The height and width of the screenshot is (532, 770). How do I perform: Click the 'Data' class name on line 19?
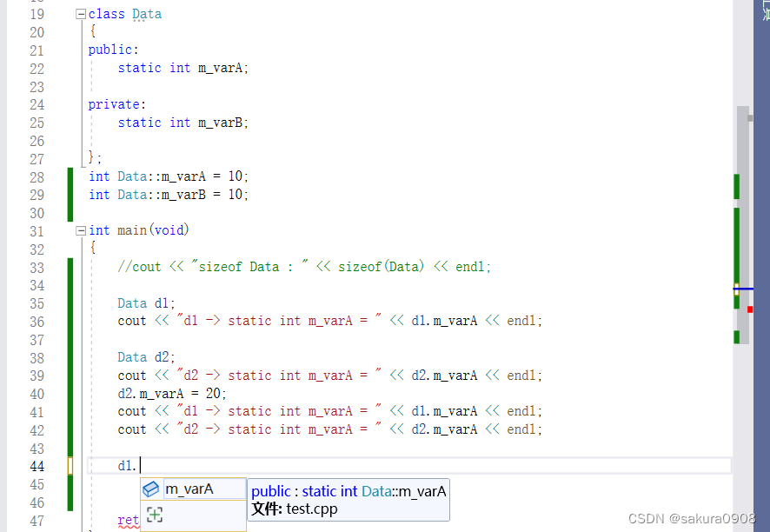(147, 14)
